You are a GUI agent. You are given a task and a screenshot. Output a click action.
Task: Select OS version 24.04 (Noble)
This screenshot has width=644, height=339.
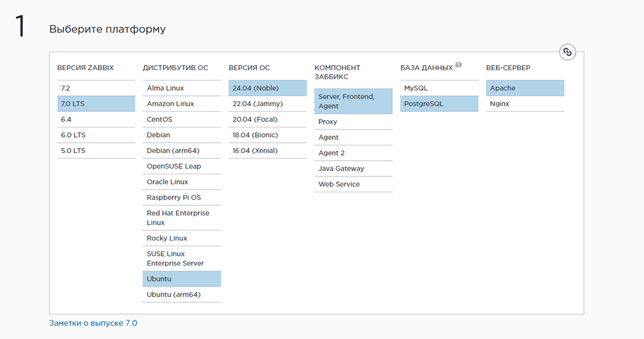click(x=267, y=88)
